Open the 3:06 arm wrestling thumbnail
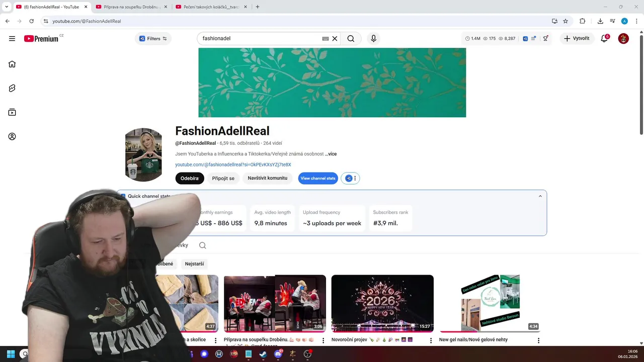The image size is (644, 362). [x=275, y=304]
